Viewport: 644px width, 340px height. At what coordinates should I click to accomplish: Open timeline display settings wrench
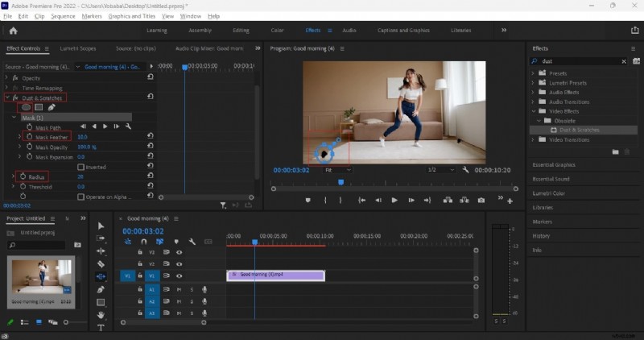tap(192, 242)
